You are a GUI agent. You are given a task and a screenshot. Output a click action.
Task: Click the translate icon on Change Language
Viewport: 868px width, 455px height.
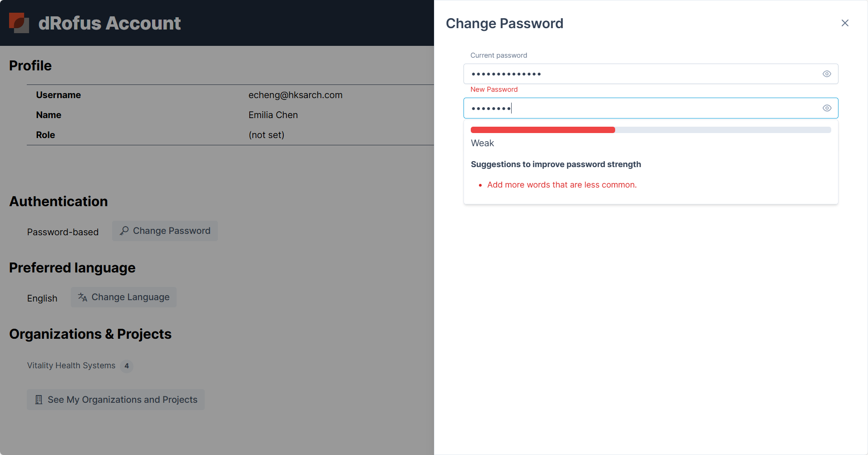(83, 297)
